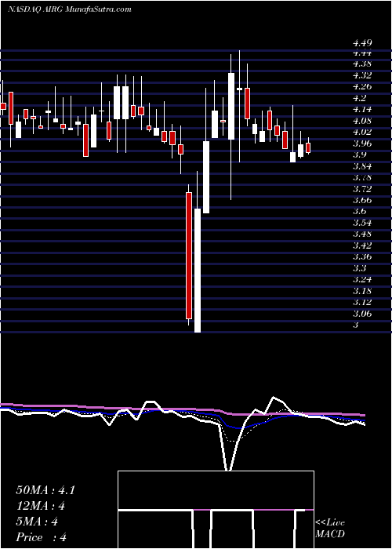Viewport: 392px width, 549px height.
Task: Click the 3.3 price axis label
Action: pos(360,268)
